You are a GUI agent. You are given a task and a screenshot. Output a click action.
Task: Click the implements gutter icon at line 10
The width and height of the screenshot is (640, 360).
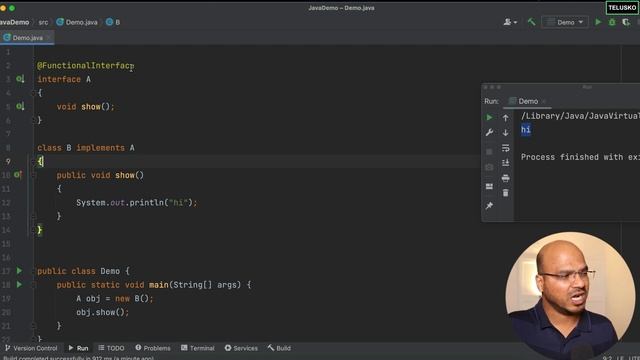[18, 175]
